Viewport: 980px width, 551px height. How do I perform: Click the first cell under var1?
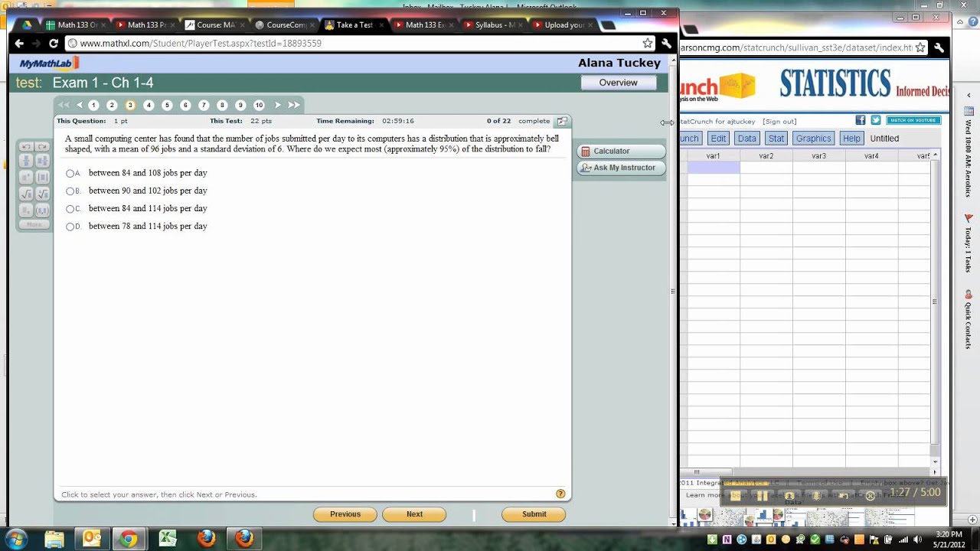pos(713,168)
